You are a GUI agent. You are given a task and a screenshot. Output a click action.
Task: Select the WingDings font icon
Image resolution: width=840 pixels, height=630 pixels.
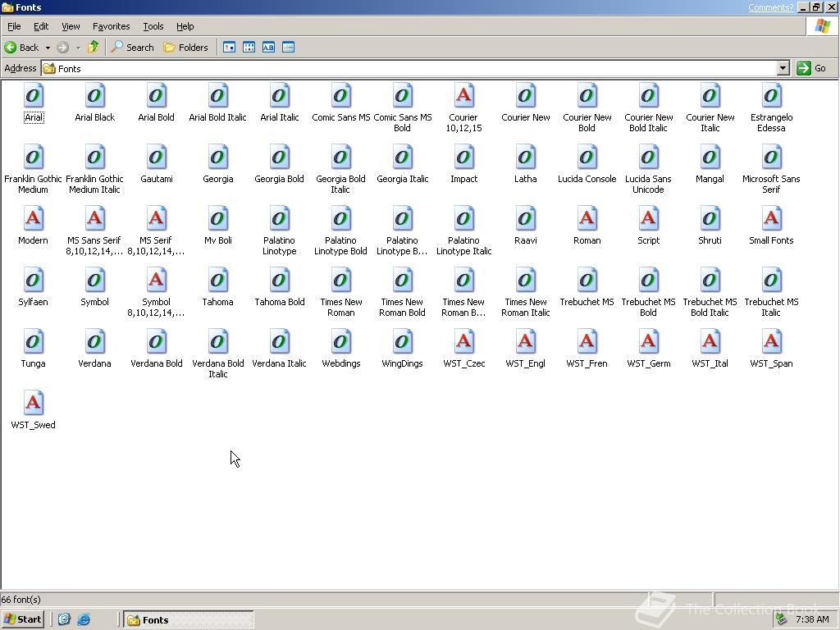click(x=402, y=342)
